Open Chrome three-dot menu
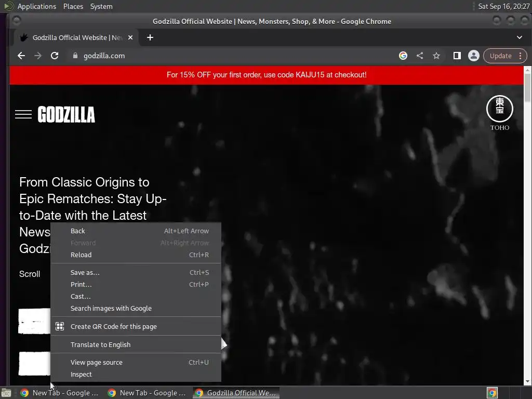The height and width of the screenshot is (399, 532). click(x=521, y=56)
